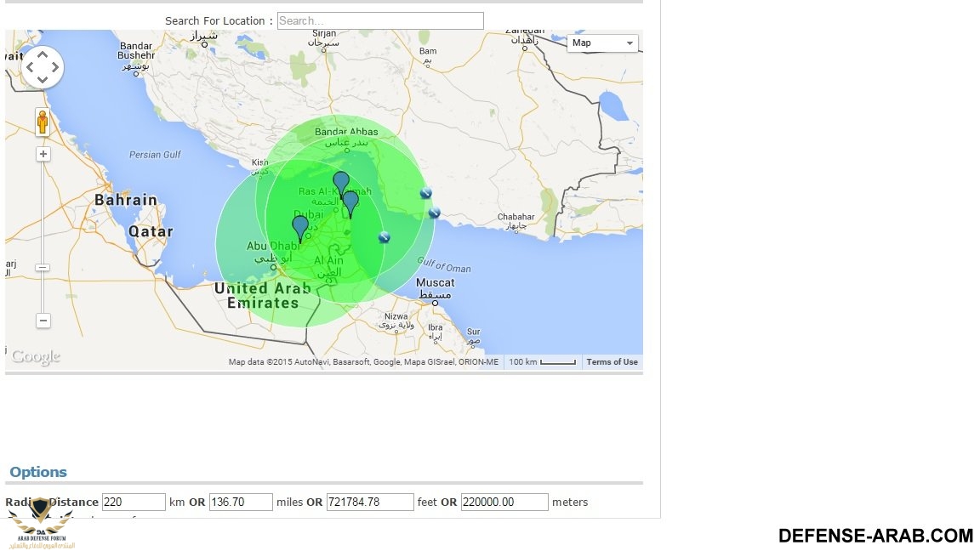Open the Terms of Use link

tap(612, 362)
